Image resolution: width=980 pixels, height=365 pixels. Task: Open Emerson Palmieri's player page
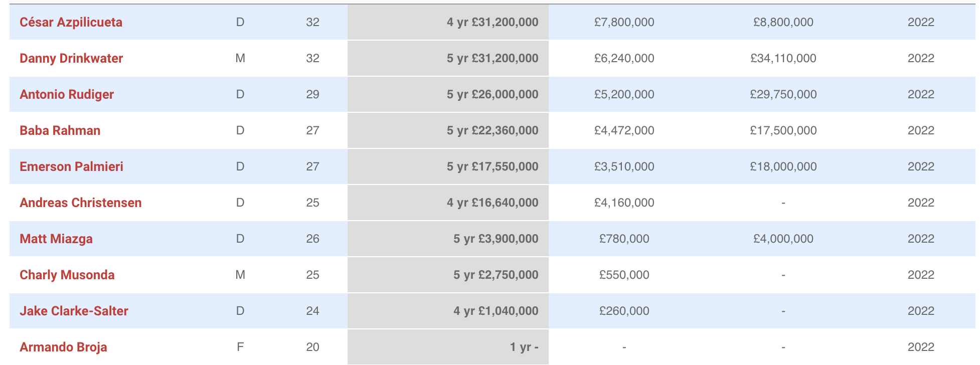click(x=71, y=166)
